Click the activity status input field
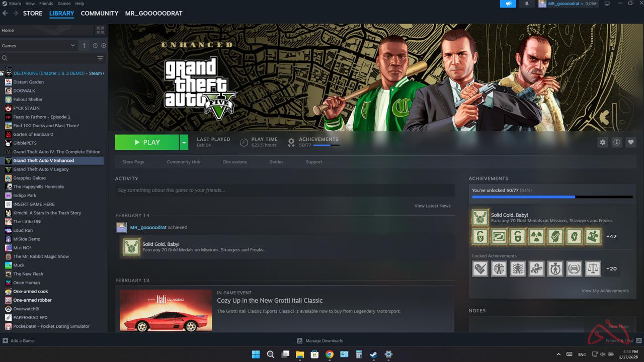The width and height of the screenshot is (644, 362). [x=284, y=190]
